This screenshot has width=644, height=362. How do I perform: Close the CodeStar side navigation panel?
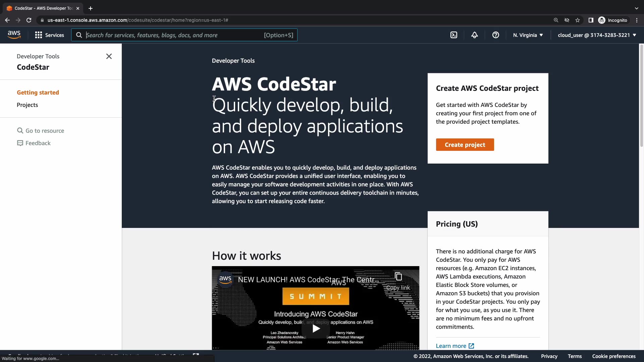point(109,56)
